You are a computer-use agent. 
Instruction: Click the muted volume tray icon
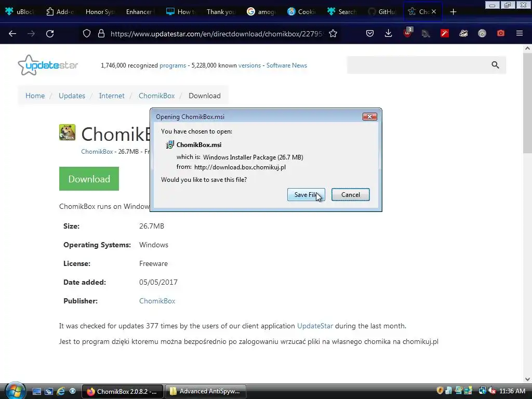(x=493, y=391)
